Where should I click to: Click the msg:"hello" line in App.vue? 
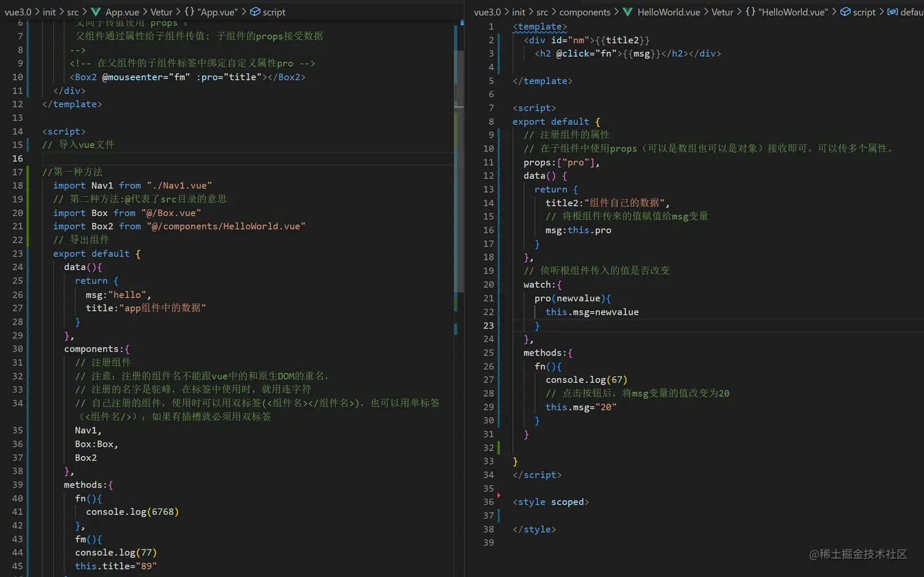click(118, 295)
